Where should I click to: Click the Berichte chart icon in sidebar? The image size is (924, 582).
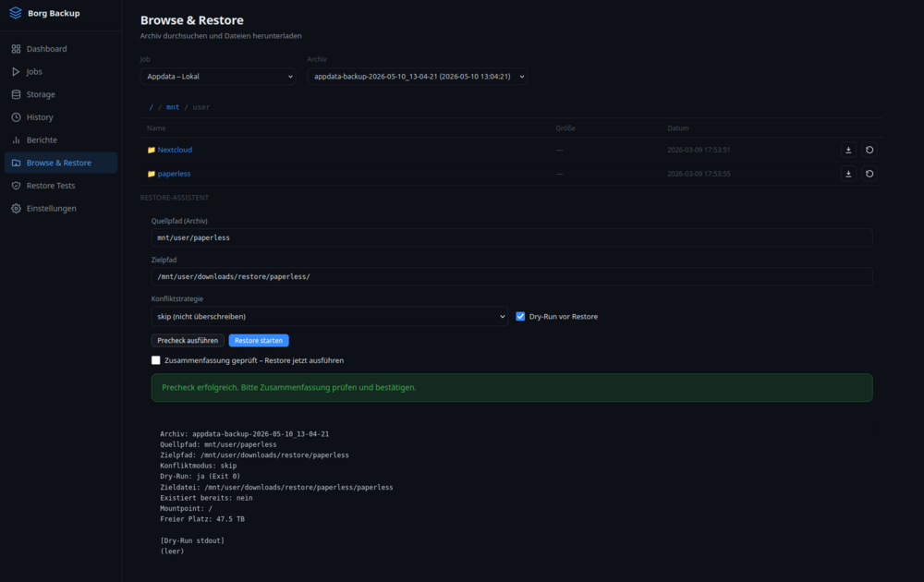(x=16, y=140)
